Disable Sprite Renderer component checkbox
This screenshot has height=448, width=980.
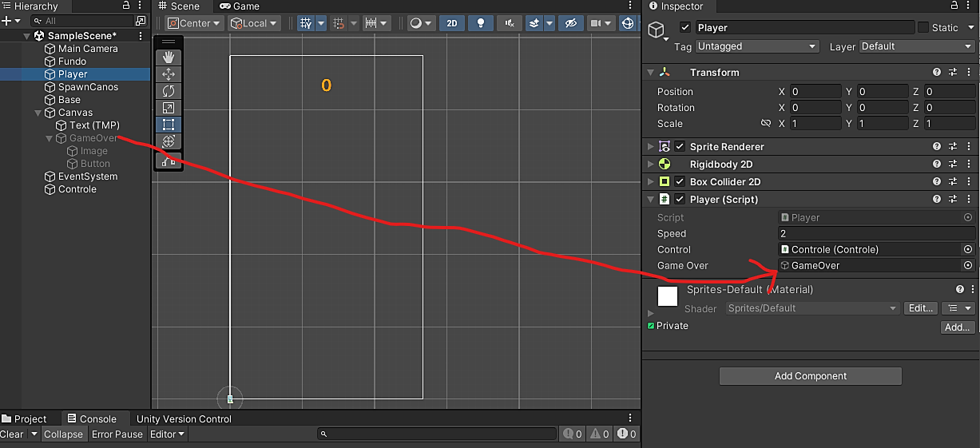pos(680,147)
